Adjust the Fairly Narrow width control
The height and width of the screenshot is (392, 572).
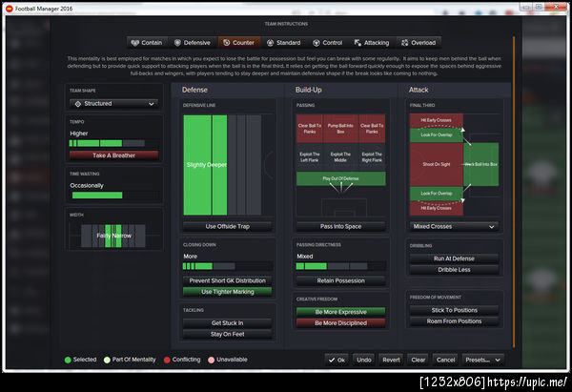coord(113,236)
